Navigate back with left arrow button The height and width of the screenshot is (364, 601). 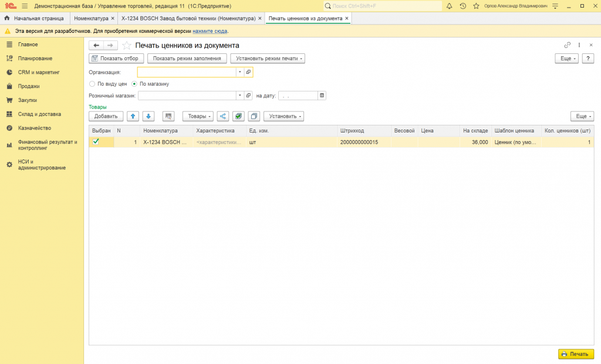pos(96,45)
